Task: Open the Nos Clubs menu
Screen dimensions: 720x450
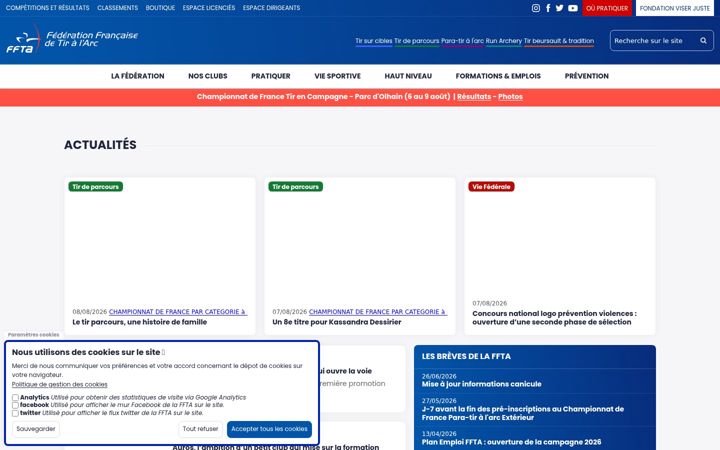Action: (x=208, y=76)
